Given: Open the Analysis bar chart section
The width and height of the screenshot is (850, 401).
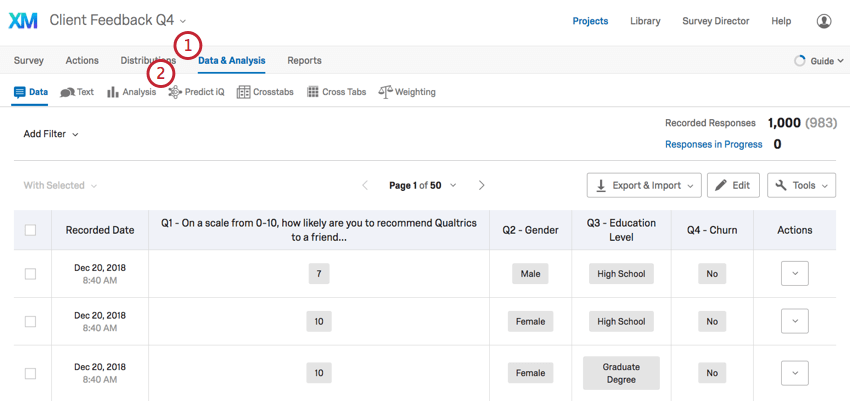Looking at the screenshot, I should click(132, 92).
